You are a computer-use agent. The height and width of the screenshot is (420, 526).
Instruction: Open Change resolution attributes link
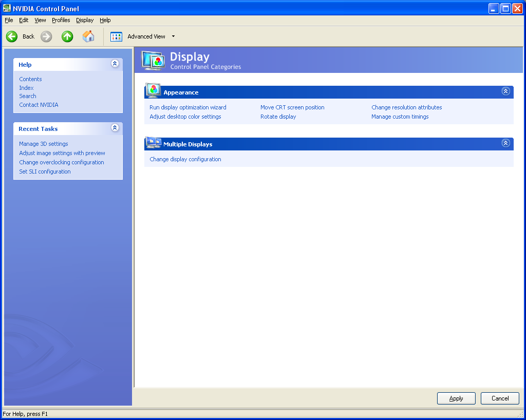[x=406, y=107]
